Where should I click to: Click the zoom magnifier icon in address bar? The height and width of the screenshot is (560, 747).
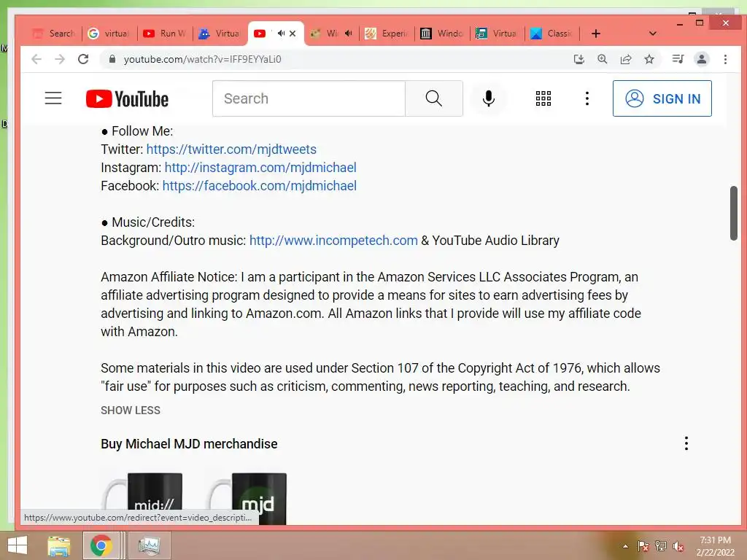click(x=602, y=59)
